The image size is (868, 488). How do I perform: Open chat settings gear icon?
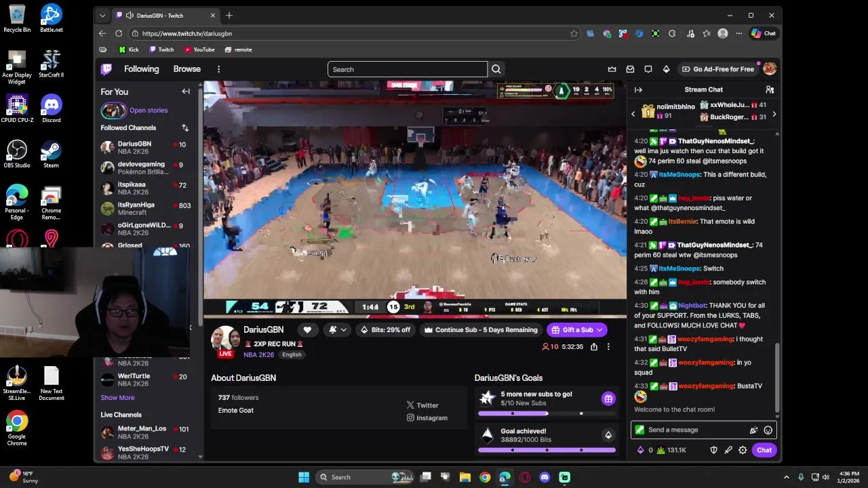743,450
